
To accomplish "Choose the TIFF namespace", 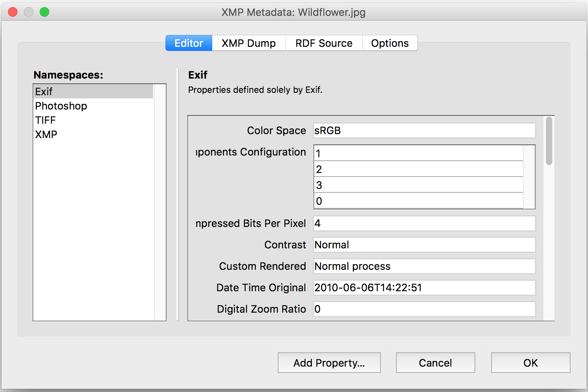I will [94, 120].
